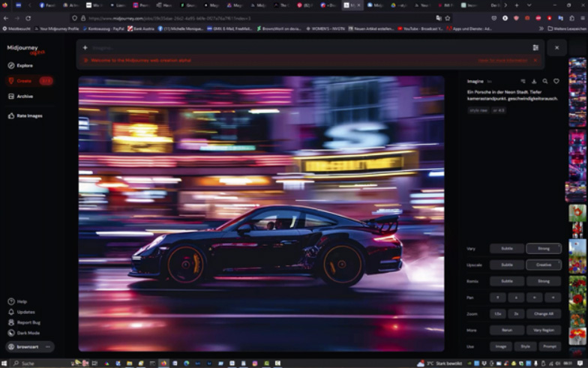
Task: Open the Archive section
Action: pos(24,96)
